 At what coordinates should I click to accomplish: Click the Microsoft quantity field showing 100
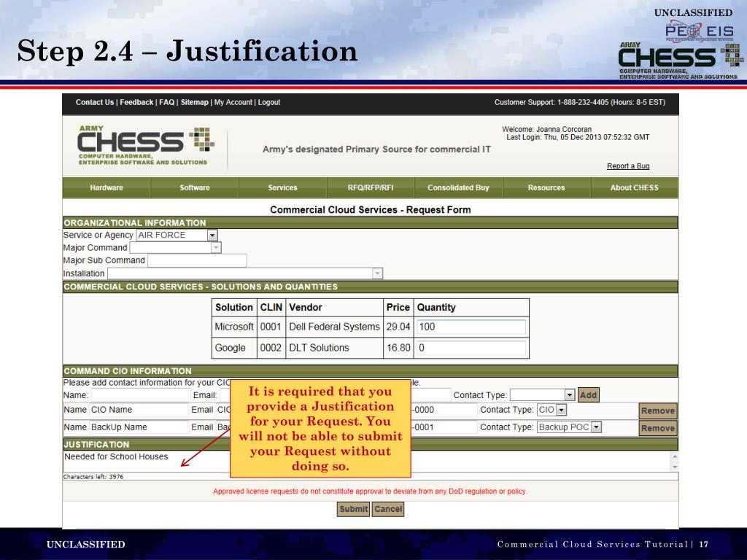(x=472, y=327)
